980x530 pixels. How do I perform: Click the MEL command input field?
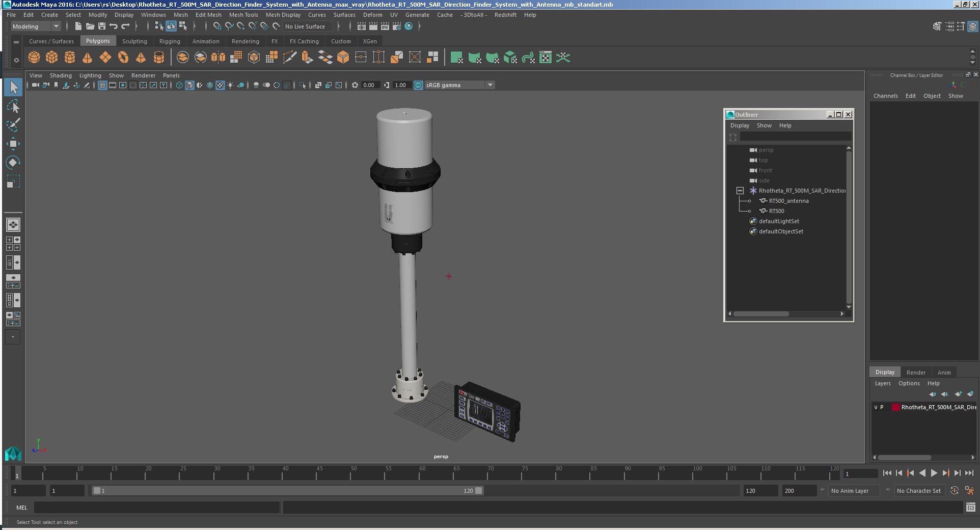point(157,508)
